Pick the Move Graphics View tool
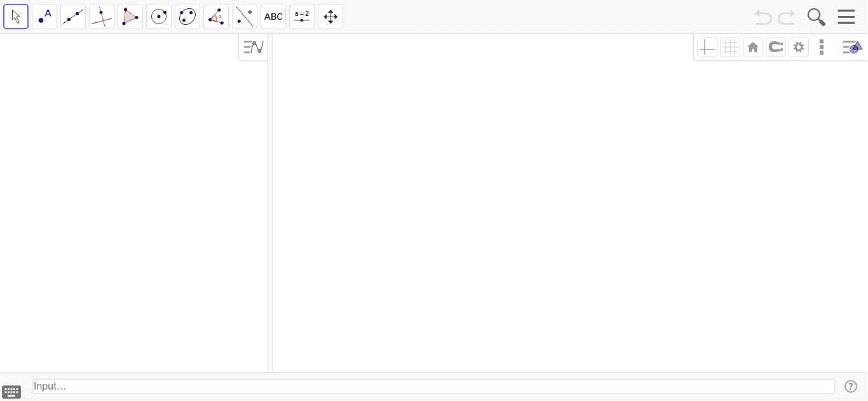This screenshot has width=868, height=401. tap(330, 17)
